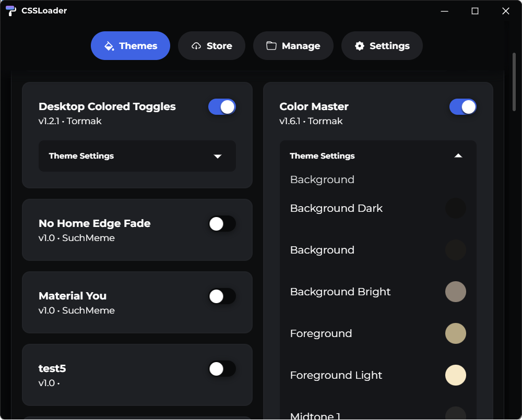Collapse Theme Settings for Color Master
The image size is (522, 420).
378,156
